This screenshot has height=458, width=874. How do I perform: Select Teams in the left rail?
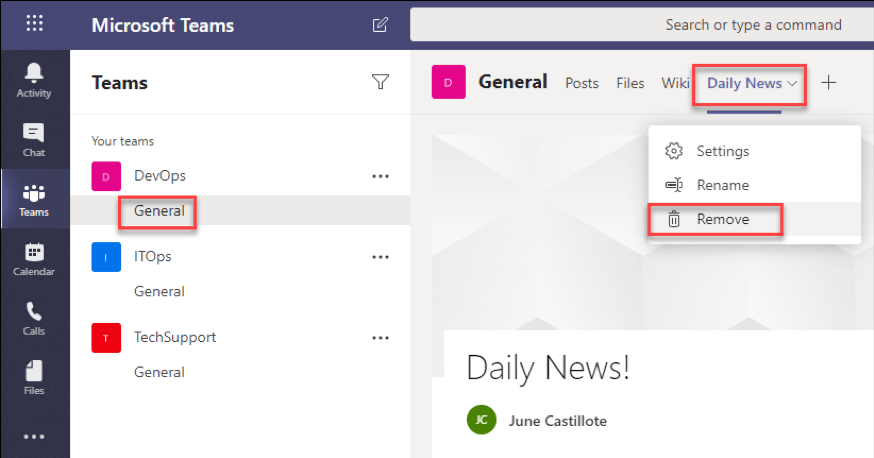(34, 199)
